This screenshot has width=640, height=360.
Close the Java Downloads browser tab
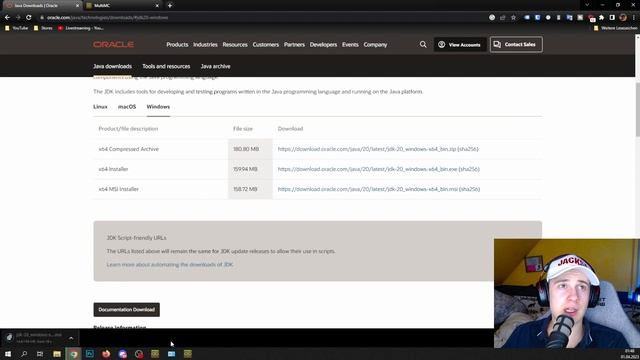pyautogui.click(x=77, y=6)
